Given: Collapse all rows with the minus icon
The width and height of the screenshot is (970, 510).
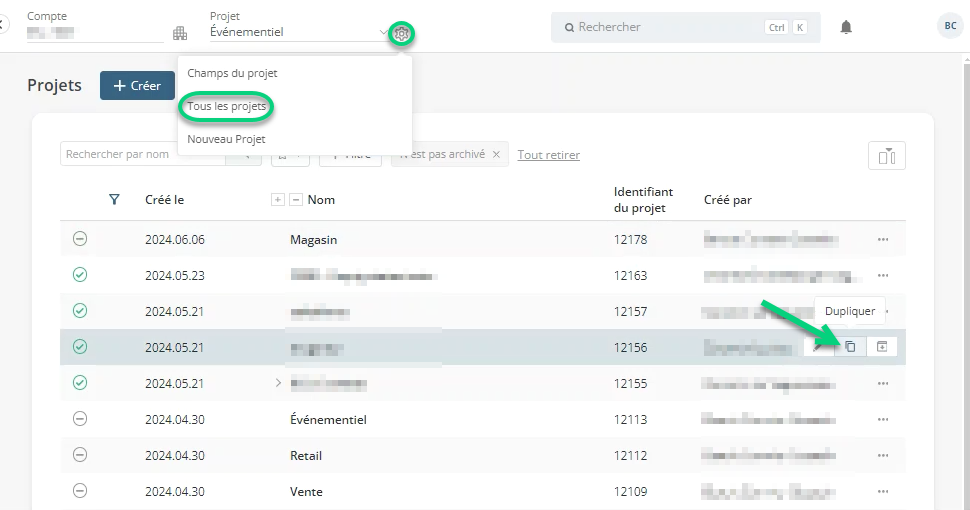Looking at the screenshot, I should [296, 200].
